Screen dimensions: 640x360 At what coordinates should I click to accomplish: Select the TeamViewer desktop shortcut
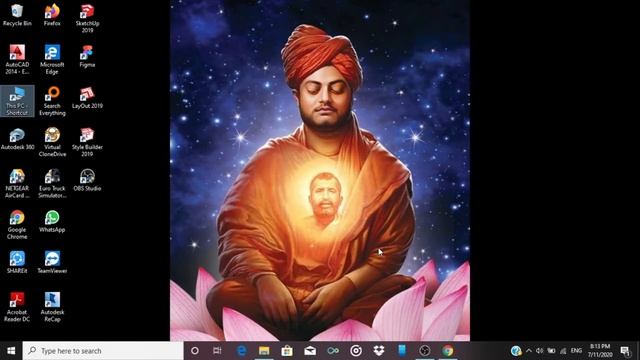pos(52,262)
